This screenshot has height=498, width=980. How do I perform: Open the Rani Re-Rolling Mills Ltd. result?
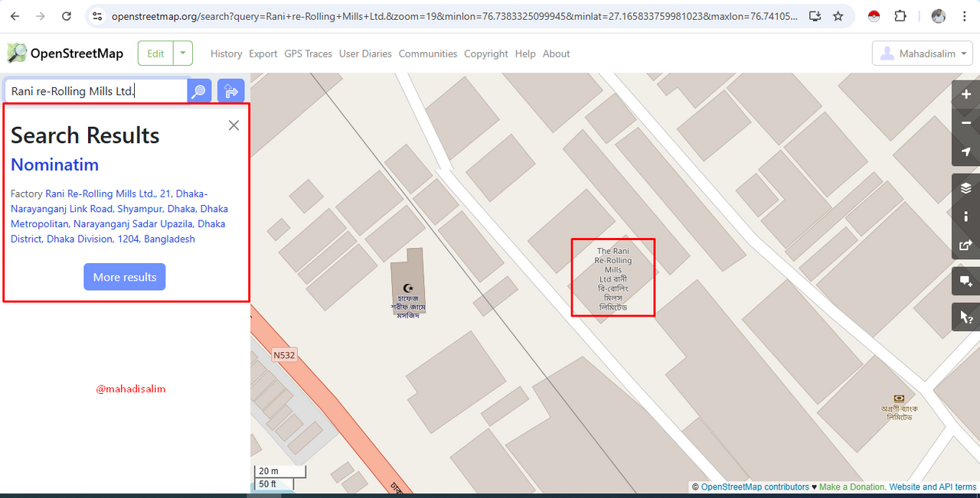(119, 216)
